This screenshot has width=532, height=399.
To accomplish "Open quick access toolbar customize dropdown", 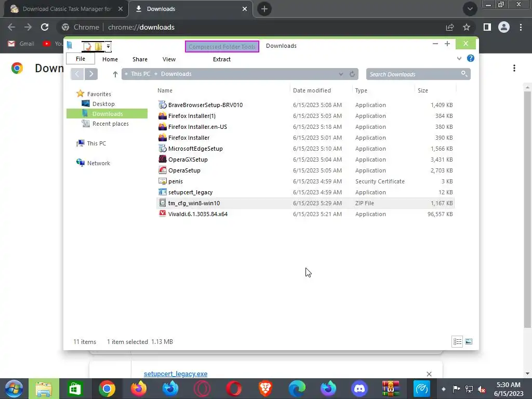I will click(x=108, y=46).
